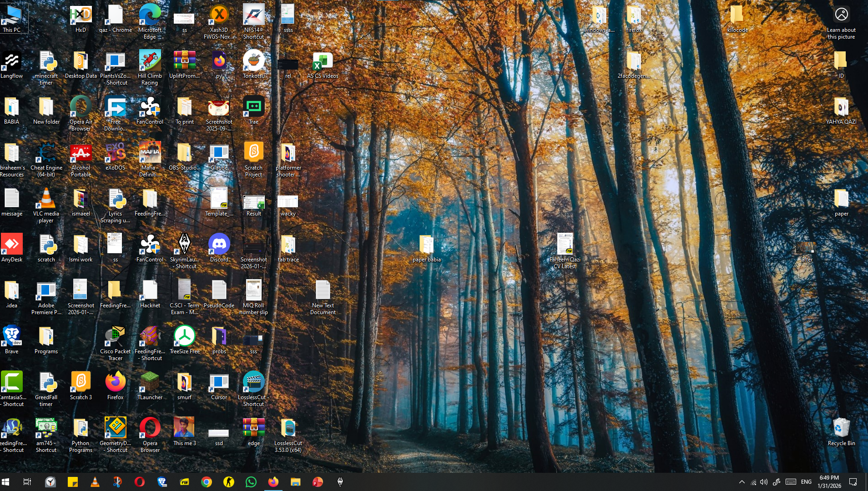Open WhatsApp from the taskbar
Screen dimensions: 868x491
[x=251, y=482]
